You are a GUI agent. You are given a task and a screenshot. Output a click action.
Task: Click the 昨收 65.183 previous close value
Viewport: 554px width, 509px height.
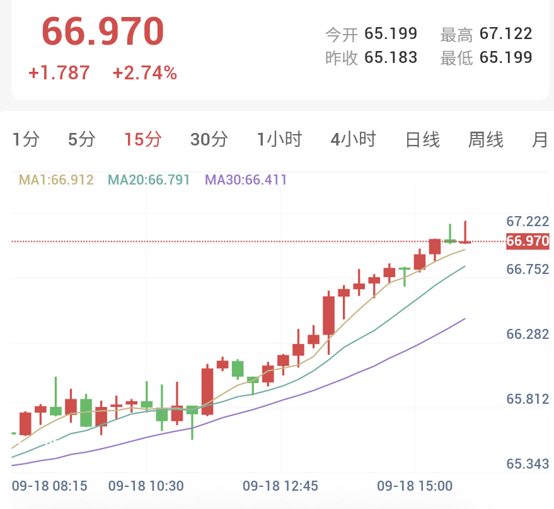coord(371,58)
